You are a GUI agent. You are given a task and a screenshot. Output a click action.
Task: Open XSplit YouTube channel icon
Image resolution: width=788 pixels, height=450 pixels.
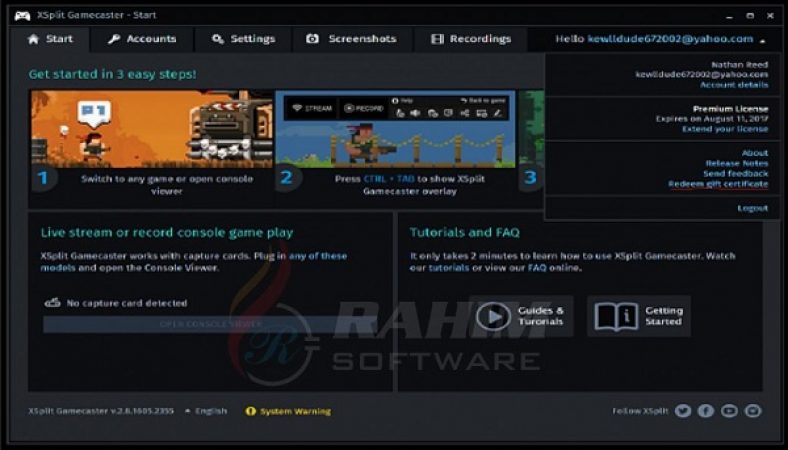tap(729, 411)
